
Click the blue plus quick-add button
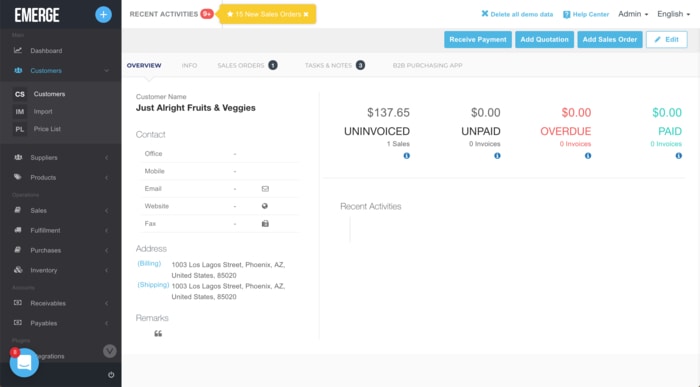click(x=103, y=14)
